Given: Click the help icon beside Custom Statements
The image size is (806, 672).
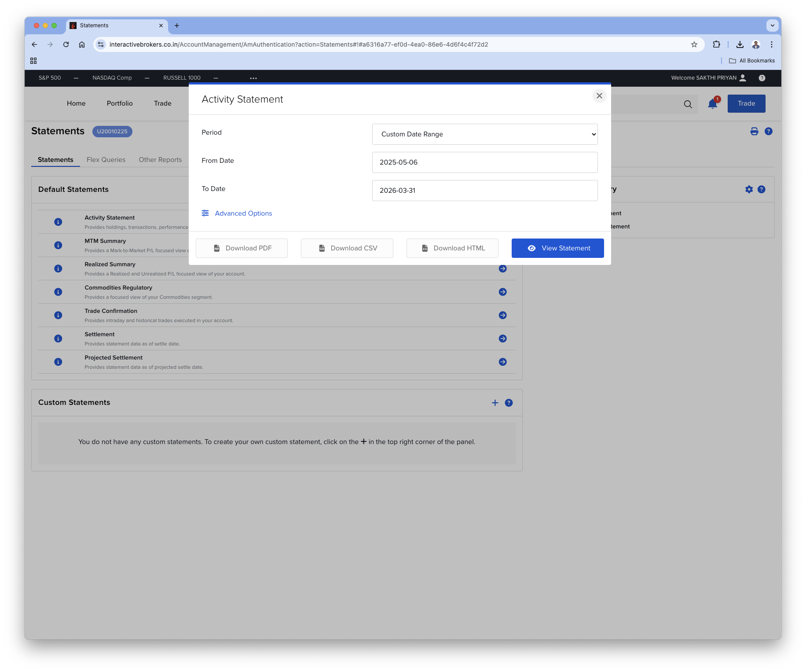Looking at the screenshot, I should coord(509,403).
